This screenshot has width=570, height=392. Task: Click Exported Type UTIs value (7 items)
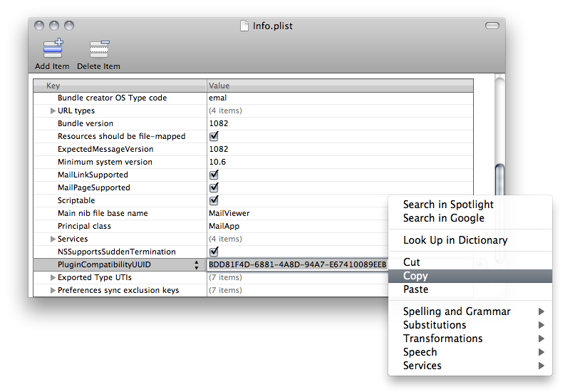[225, 277]
